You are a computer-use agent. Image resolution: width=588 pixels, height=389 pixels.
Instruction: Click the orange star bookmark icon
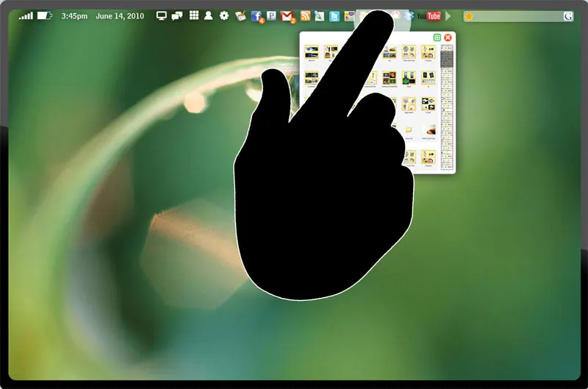point(469,16)
